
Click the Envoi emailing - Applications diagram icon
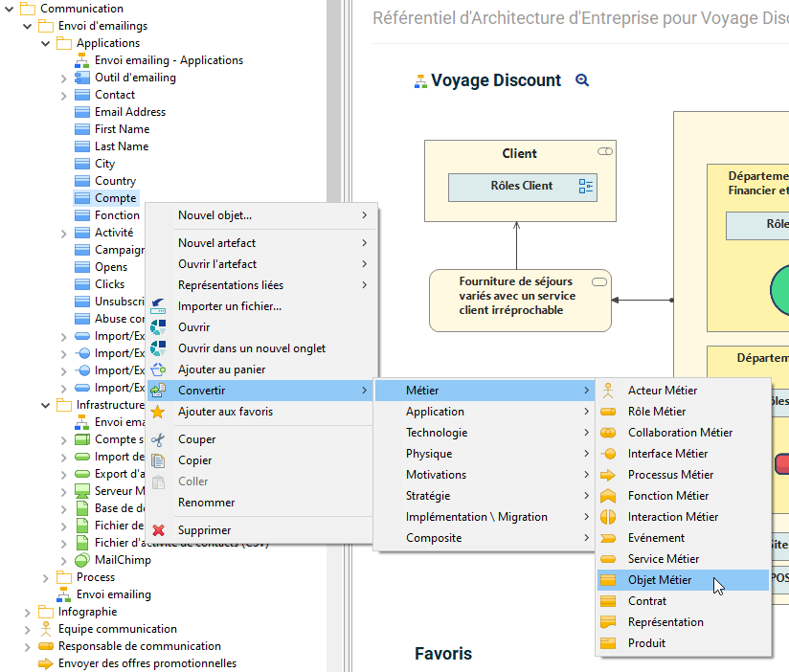82,61
